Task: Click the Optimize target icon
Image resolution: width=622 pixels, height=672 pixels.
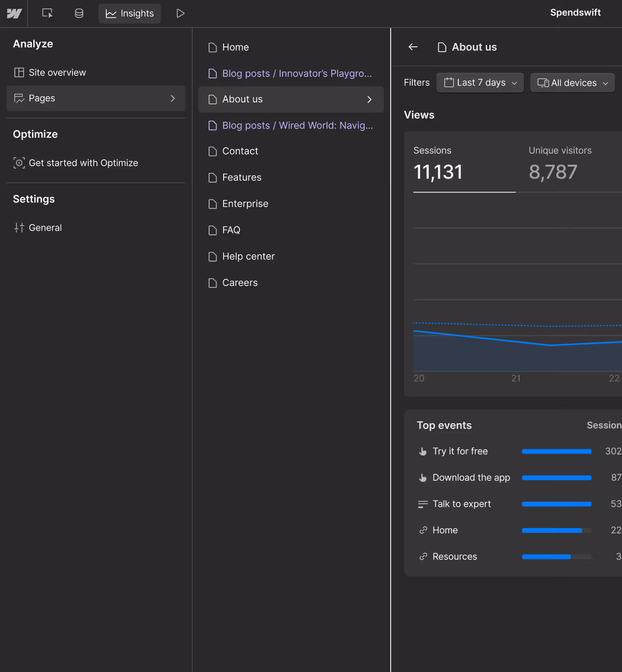Action: click(19, 163)
